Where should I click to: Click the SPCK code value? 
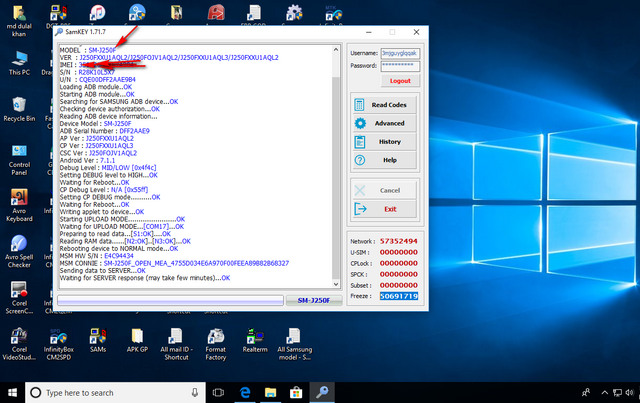[x=399, y=274]
